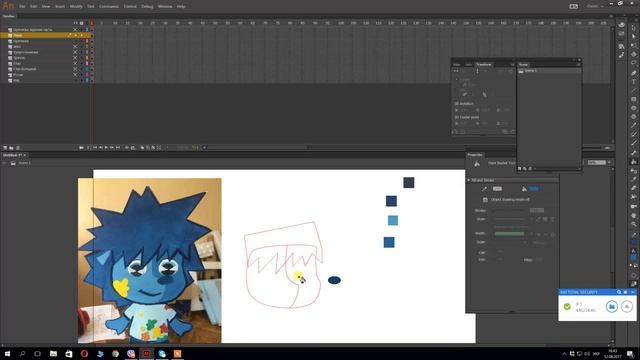Click the fill color swatch in Properties
640x360 pixels.
coord(534,189)
